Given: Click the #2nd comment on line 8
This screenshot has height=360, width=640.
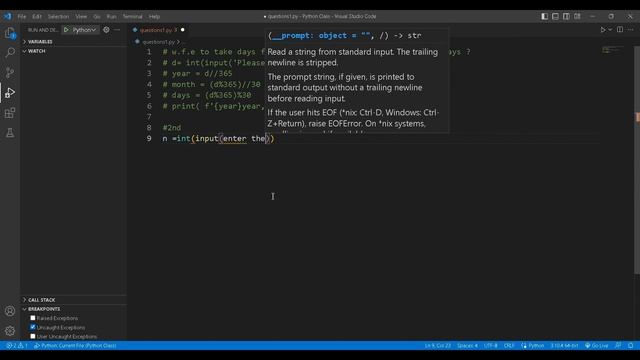Looking at the screenshot, I should click(x=171, y=127).
